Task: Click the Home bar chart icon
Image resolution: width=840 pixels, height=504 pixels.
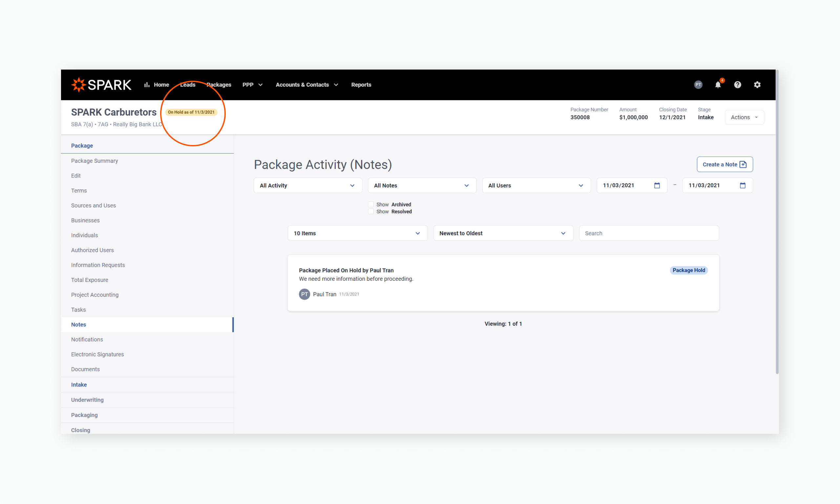Action: click(x=147, y=85)
